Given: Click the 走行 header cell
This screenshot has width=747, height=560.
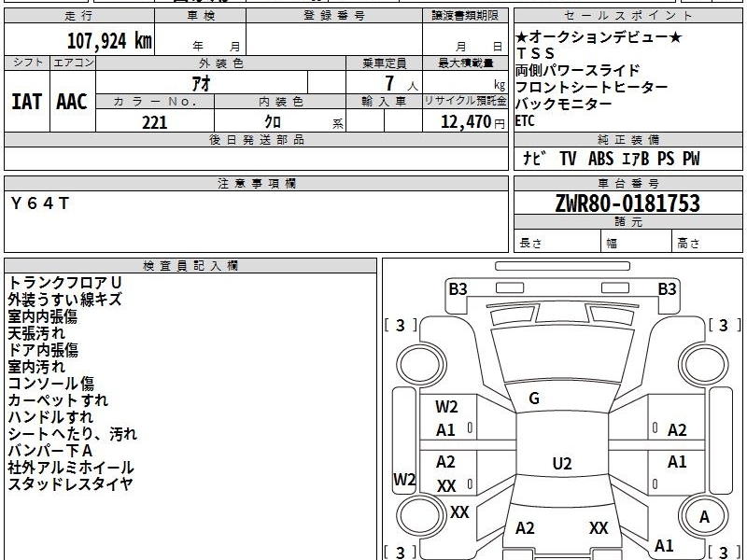Looking at the screenshot, I should [79, 16].
